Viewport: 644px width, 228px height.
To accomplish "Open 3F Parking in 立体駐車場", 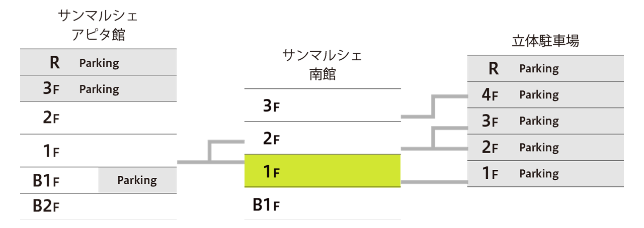I will click(x=545, y=121).
